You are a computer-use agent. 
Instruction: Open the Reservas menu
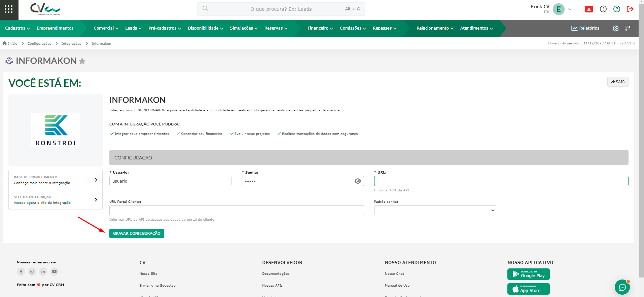tap(276, 28)
